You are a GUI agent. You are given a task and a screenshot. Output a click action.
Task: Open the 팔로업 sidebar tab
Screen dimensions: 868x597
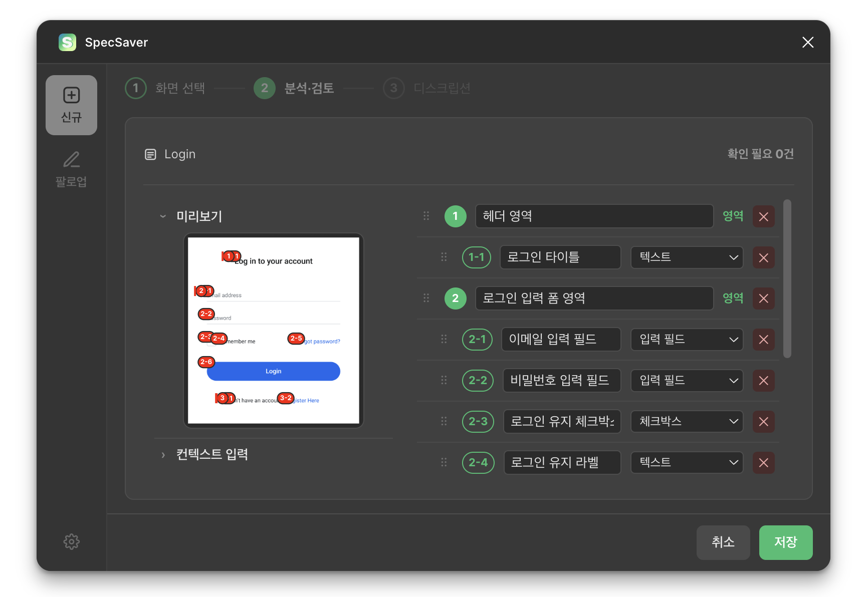[71, 169]
